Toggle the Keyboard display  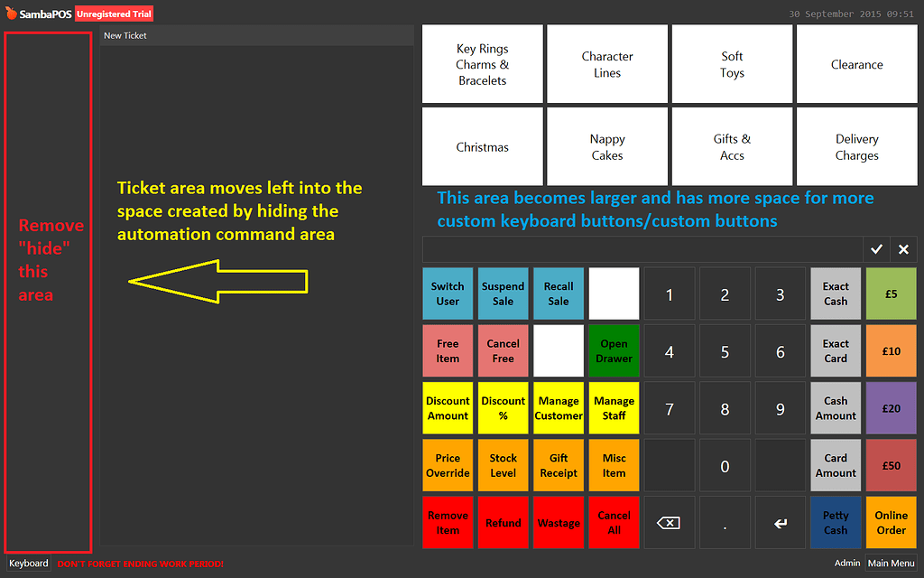pos(28,563)
